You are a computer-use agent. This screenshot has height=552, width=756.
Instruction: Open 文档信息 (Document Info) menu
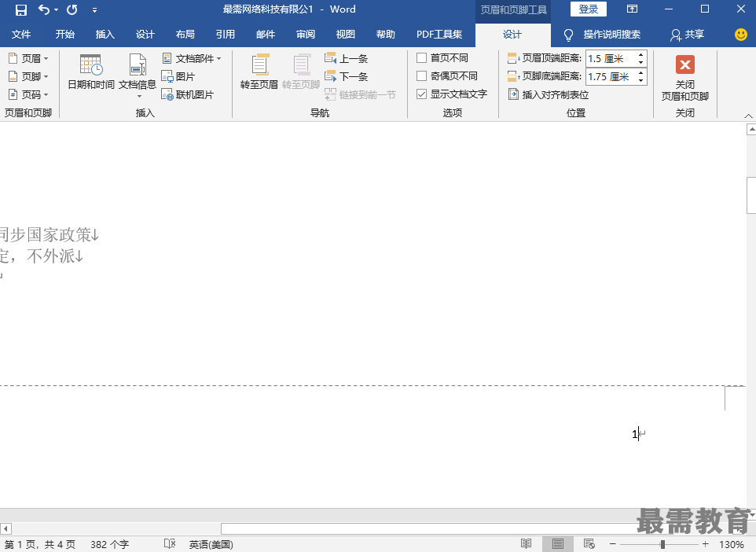138,75
